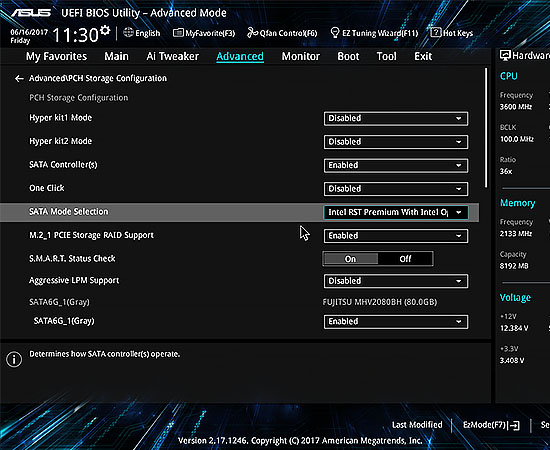Image resolution: width=550 pixels, height=450 pixels.
Task: Click the Memory section heading
Action: click(x=518, y=203)
